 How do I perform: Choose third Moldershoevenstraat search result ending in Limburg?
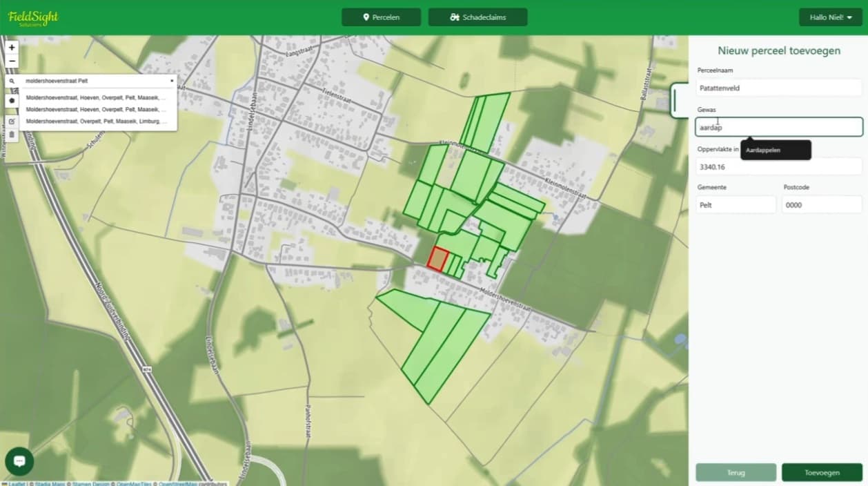tap(95, 121)
